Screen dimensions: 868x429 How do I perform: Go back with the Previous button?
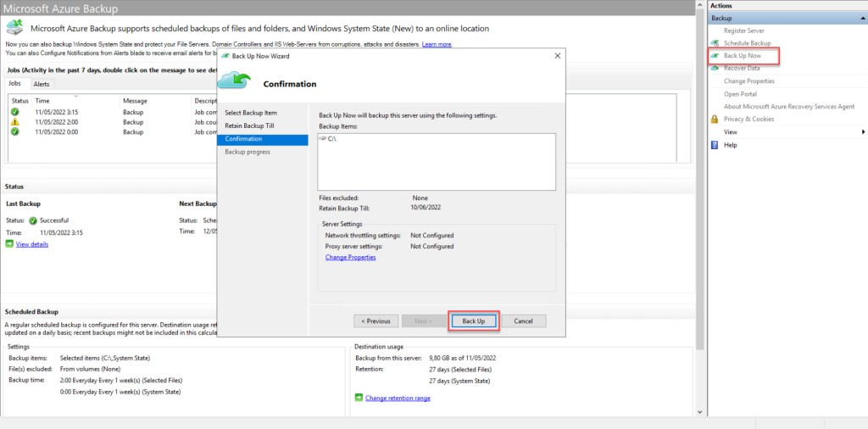(x=376, y=321)
